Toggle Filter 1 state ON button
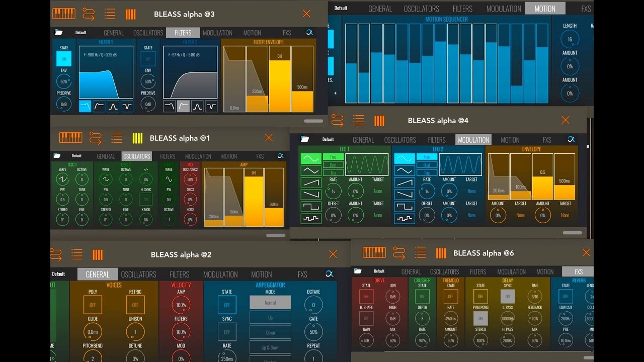The width and height of the screenshot is (644, 362). [x=64, y=59]
